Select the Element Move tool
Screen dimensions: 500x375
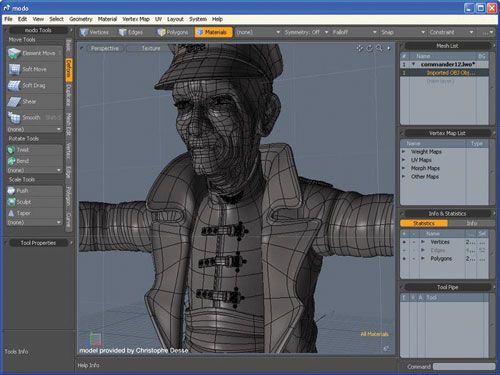tap(35, 53)
